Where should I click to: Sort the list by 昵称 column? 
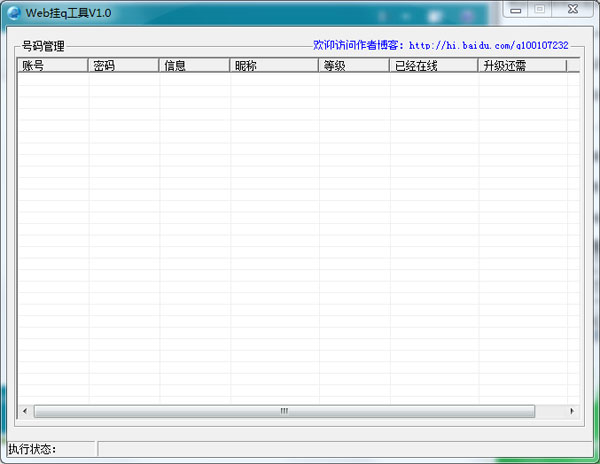[x=274, y=66]
